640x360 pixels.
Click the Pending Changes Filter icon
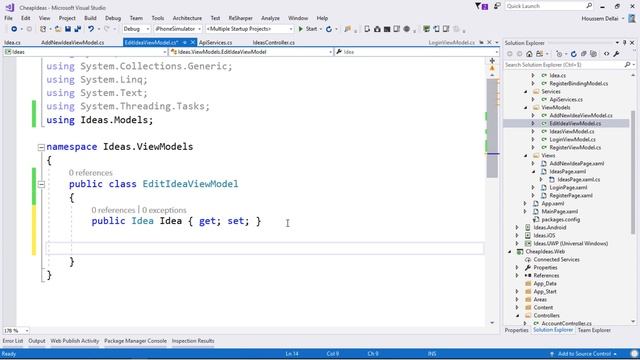559,54
